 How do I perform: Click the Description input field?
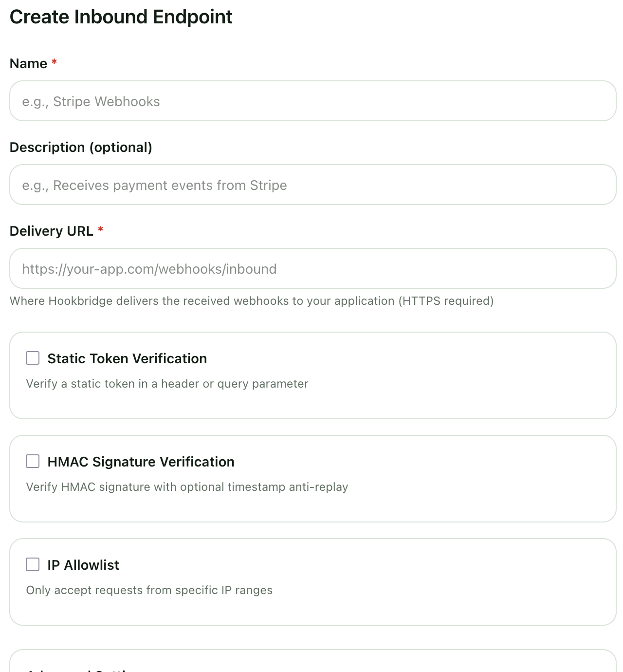[312, 185]
